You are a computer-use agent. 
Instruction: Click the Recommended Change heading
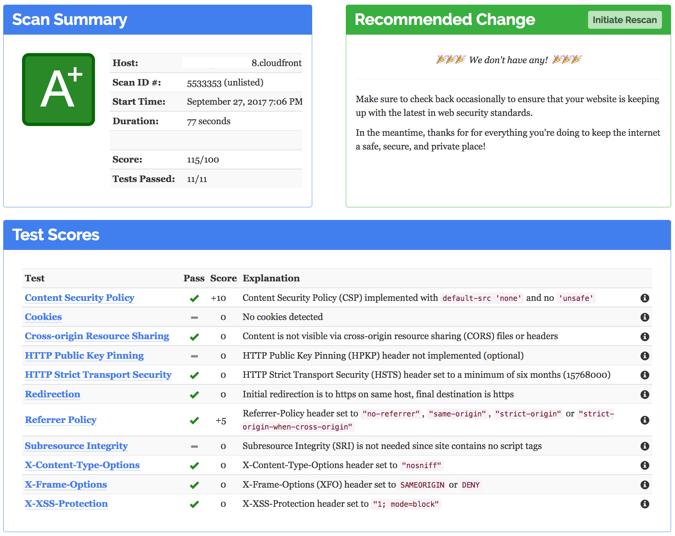(445, 19)
